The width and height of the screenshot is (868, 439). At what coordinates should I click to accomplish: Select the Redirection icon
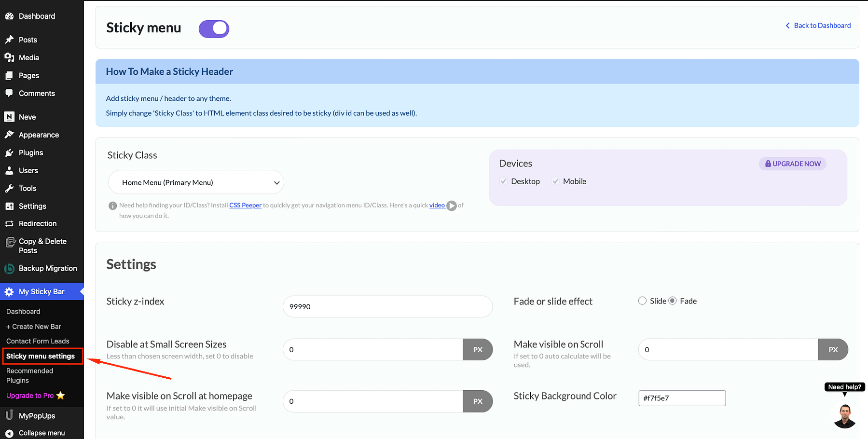[10, 223]
